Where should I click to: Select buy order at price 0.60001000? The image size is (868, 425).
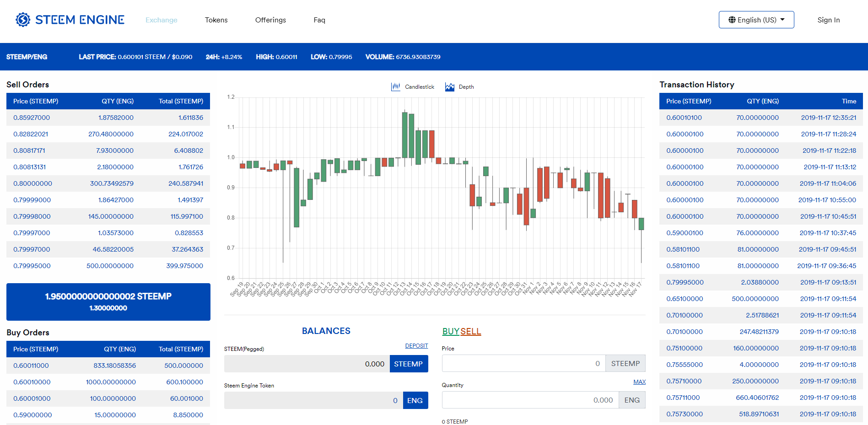108,398
